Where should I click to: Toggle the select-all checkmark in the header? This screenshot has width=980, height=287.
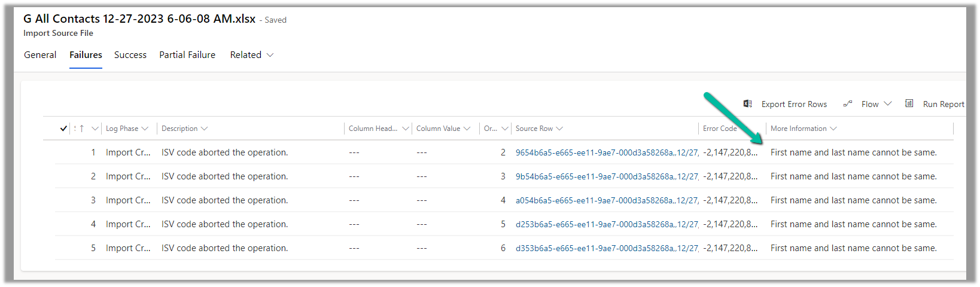coord(63,129)
